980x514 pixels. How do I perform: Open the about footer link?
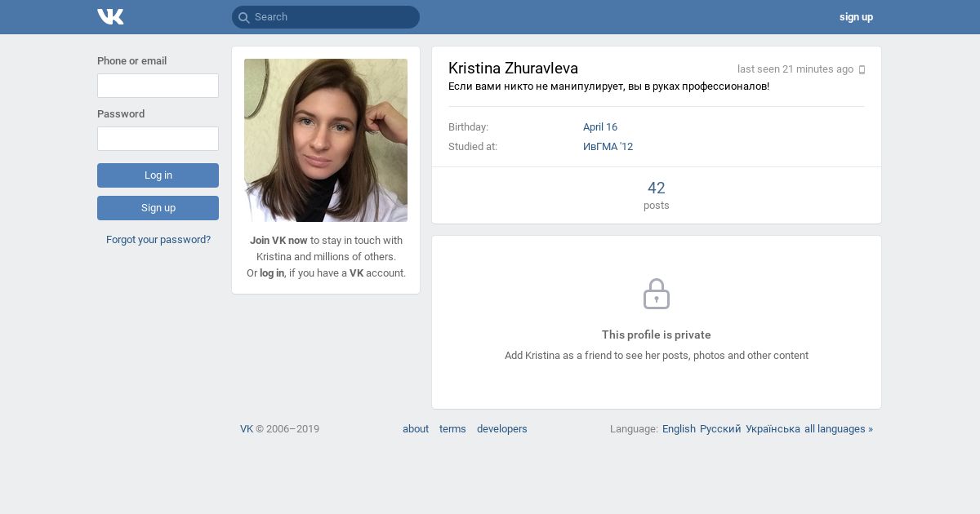pyautogui.click(x=416, y=429)
